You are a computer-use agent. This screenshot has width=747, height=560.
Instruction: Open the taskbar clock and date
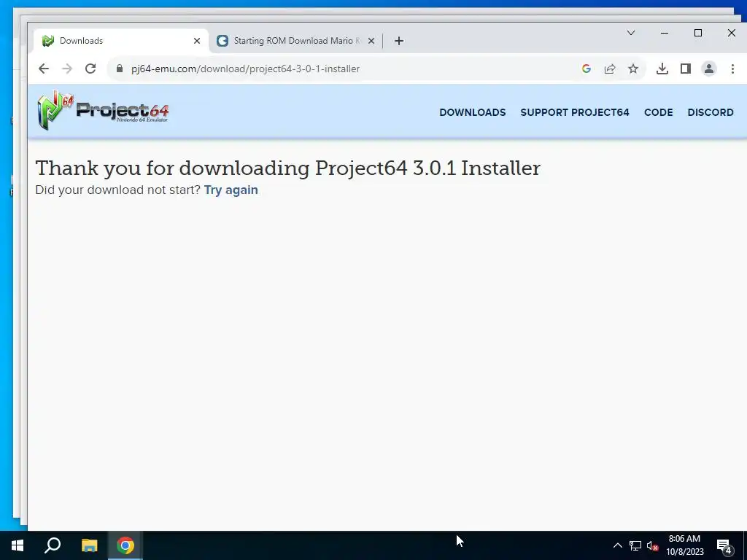684,545
